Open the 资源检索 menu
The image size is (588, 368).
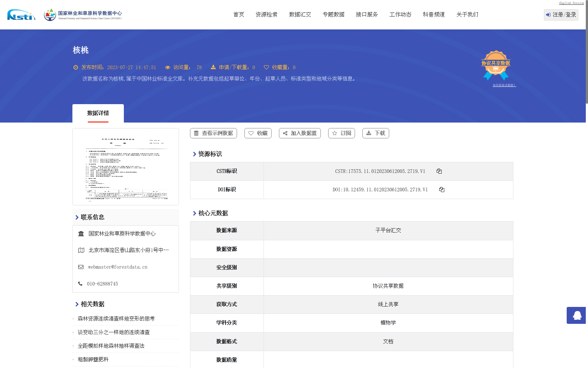266,15
